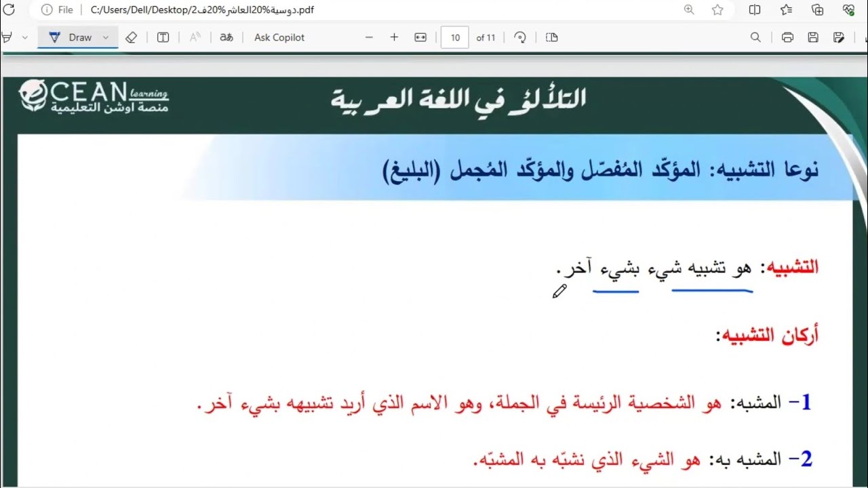Click the page number field showing 10
The image size is (868, 488).
(x=454, y=37)
